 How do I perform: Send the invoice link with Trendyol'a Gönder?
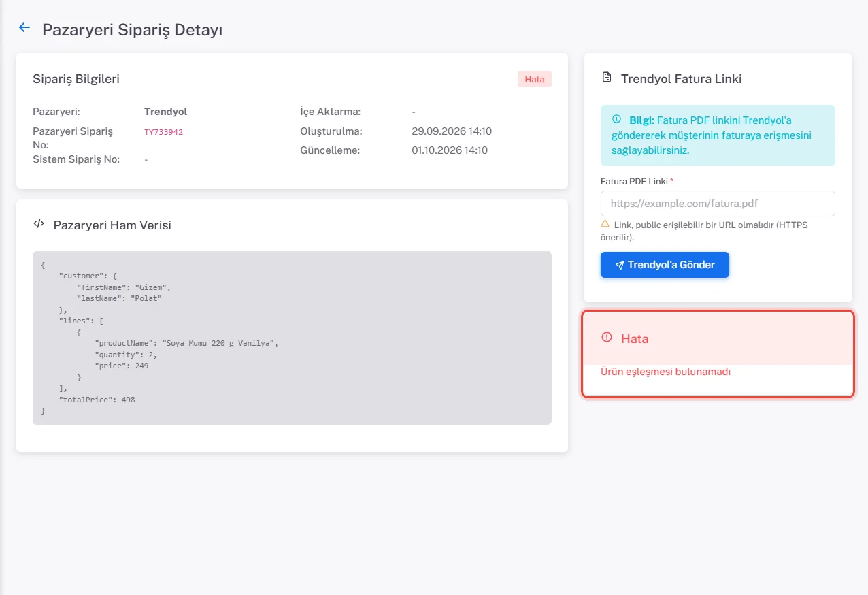pyautogui.click(x=665, y=265)
